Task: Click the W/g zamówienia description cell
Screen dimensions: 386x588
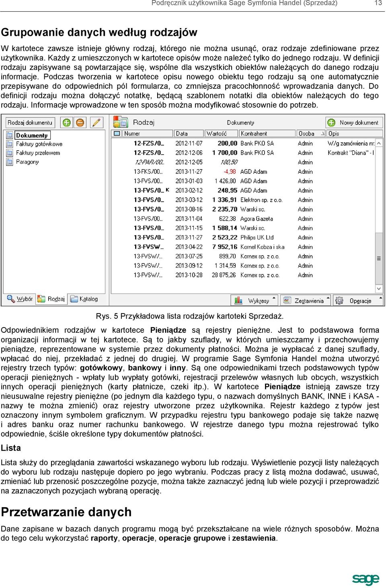Action: (x=351, y=143)
